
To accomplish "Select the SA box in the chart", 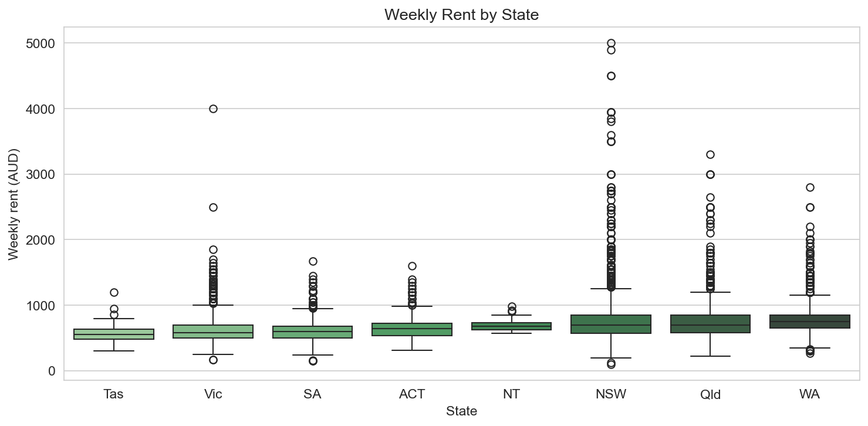I will pos(312,332).
